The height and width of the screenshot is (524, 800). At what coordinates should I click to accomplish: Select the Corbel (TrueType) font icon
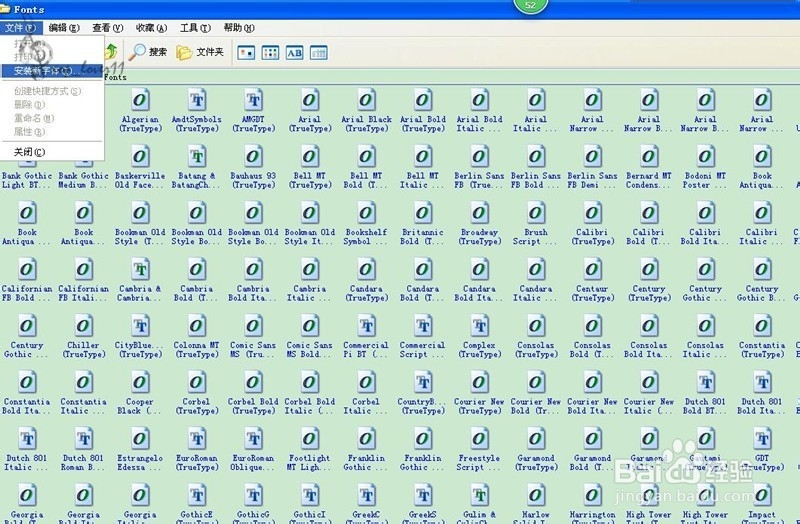coord(197,383)
